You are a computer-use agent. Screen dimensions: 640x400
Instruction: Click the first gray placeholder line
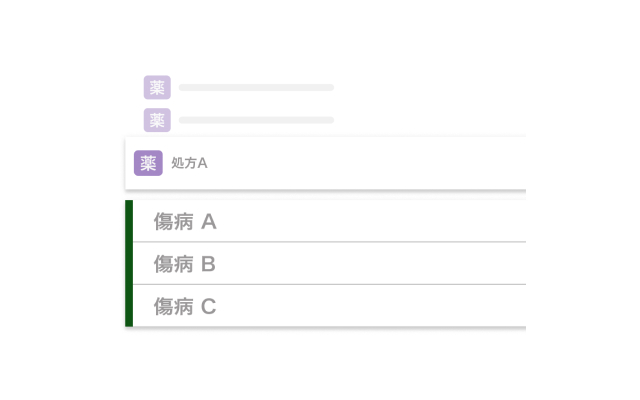point(256,88)
